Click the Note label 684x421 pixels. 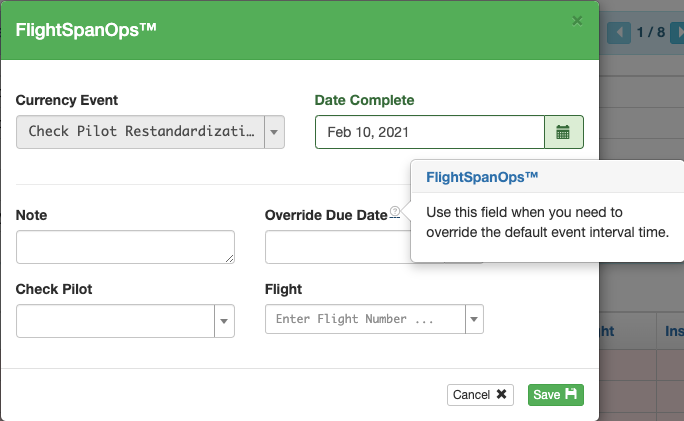[31, 215]
